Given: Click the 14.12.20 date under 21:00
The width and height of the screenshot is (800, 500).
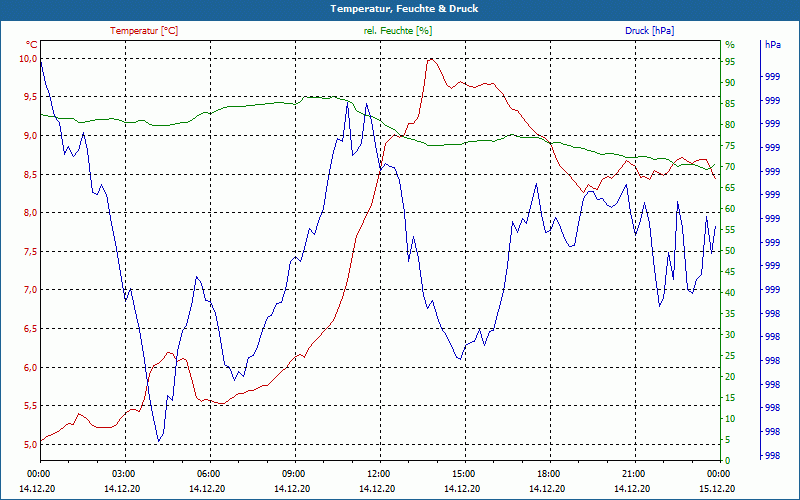Looking at the screenshot, I should point(632,488).
